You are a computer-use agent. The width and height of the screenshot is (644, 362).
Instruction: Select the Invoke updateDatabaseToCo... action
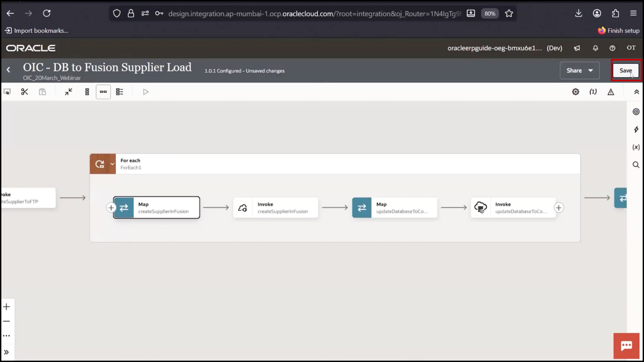(x=513, y=207)
